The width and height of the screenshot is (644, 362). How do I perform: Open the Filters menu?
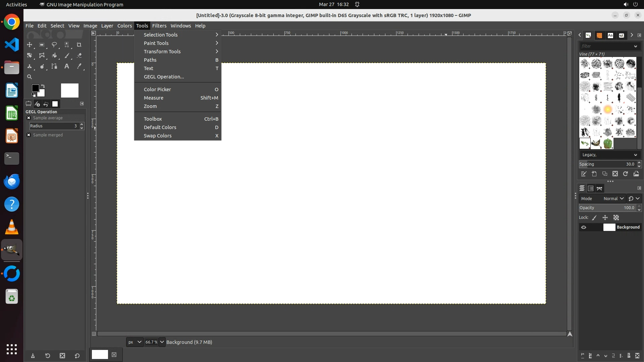pyautogui.click(x=159, y=26)
